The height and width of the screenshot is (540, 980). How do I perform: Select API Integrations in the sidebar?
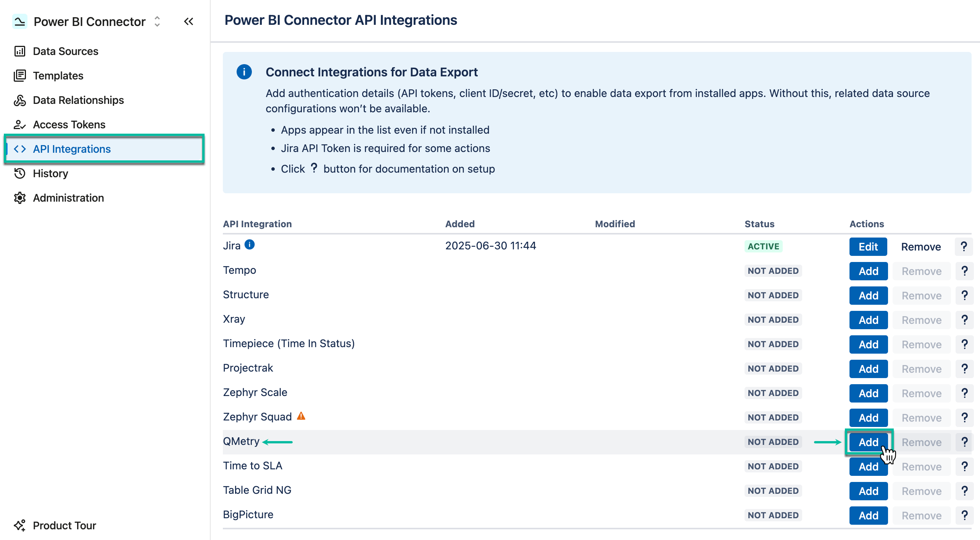(72, 149)
